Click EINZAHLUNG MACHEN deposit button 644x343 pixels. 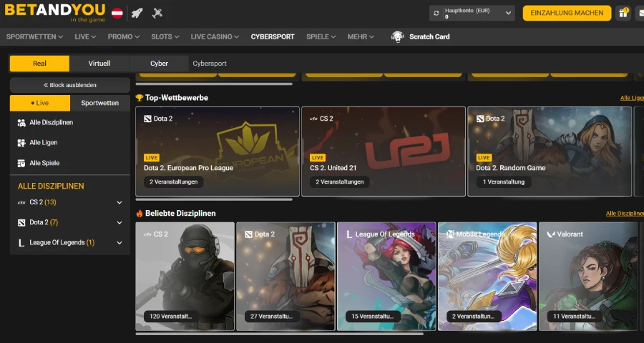pyautogui.click(x=567, y=13)
